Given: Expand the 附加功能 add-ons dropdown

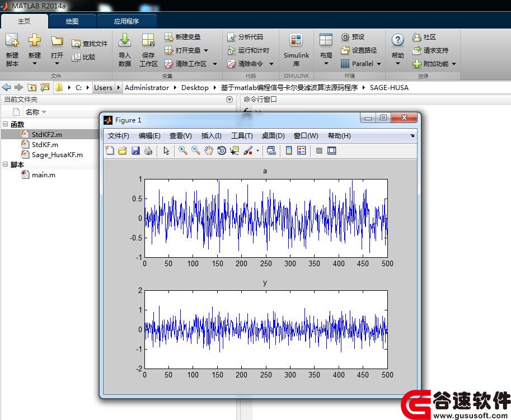Looking at the screenshot, I should click(x=454, y=64).
